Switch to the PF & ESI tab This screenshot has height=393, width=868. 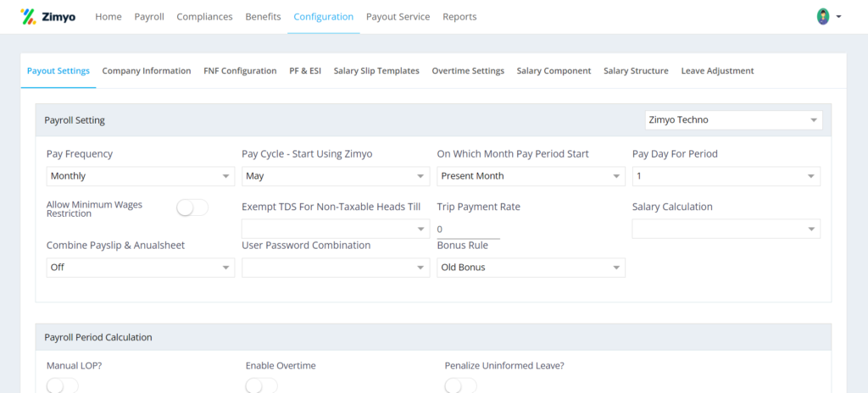pyautogui.click(x=305, y=71)
